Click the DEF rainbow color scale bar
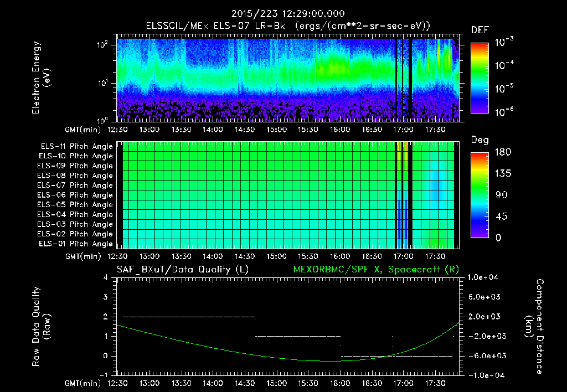Image resolution: width=567 pixels, height=392 pixels. pyautogui.click(x=480, y=78)
